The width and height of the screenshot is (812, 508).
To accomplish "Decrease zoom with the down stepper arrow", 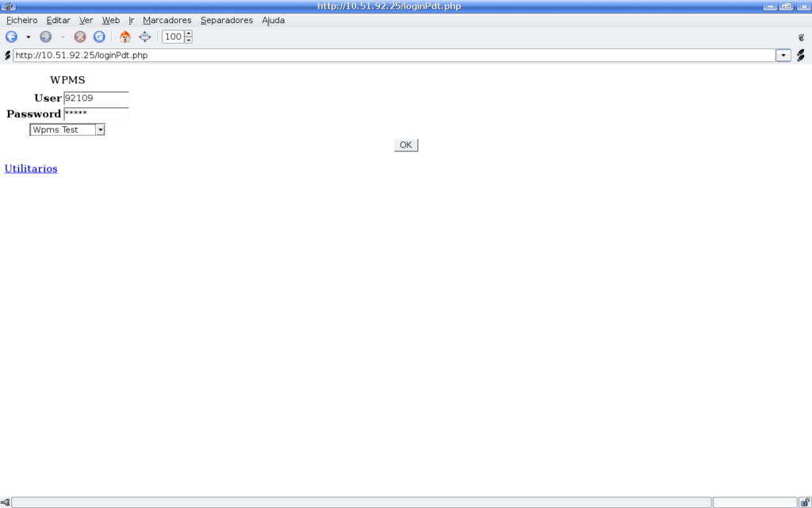I will coord(188,40).
